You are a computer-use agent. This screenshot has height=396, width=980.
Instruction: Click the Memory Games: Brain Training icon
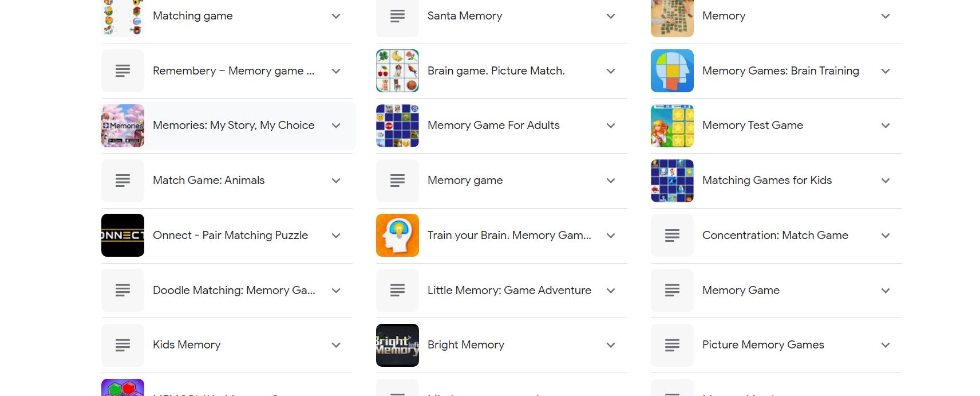(x=672, y=70)
